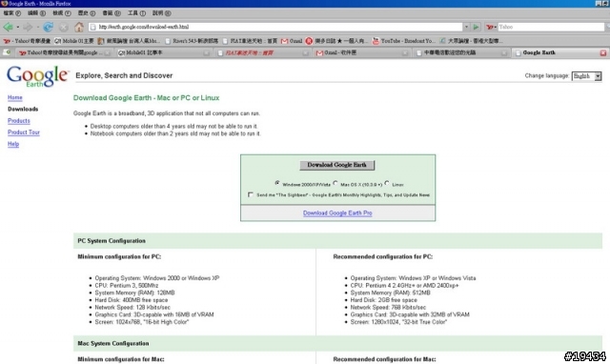
Task: Switch to the Yahoo search results tab
Action: click(x=64, y=53)
